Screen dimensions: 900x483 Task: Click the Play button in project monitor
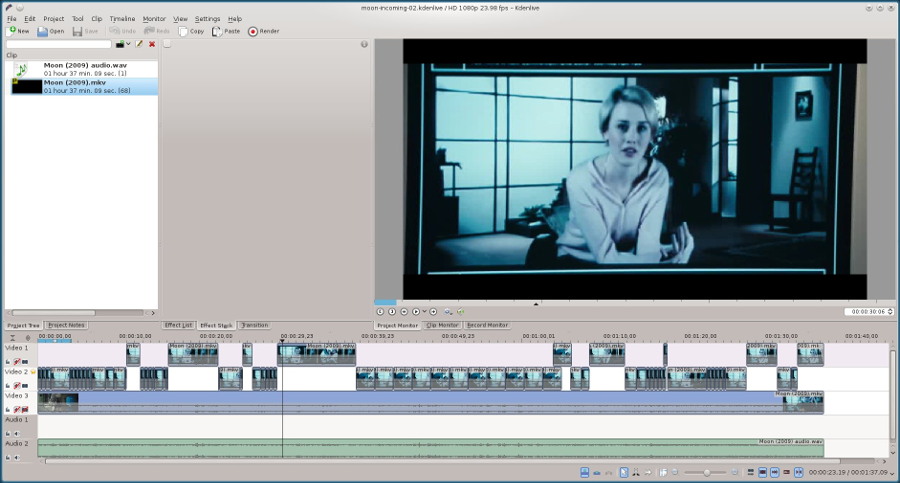tap(416, 312)
